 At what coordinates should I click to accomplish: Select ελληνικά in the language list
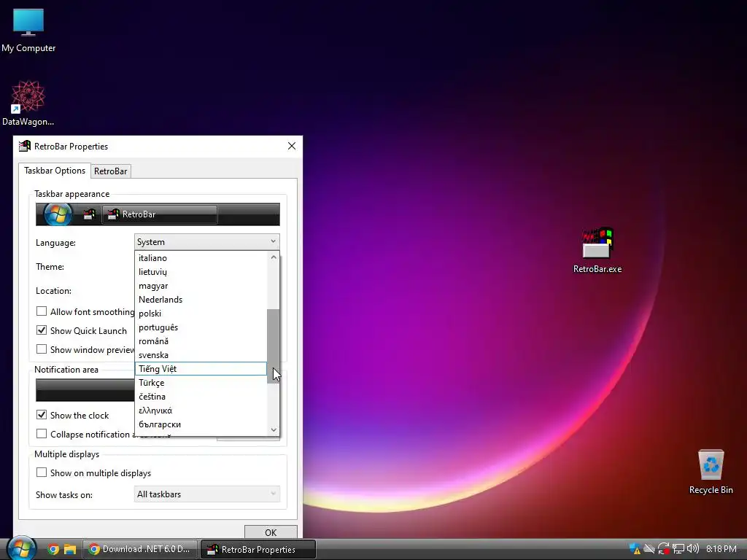[x=201, y=410]
